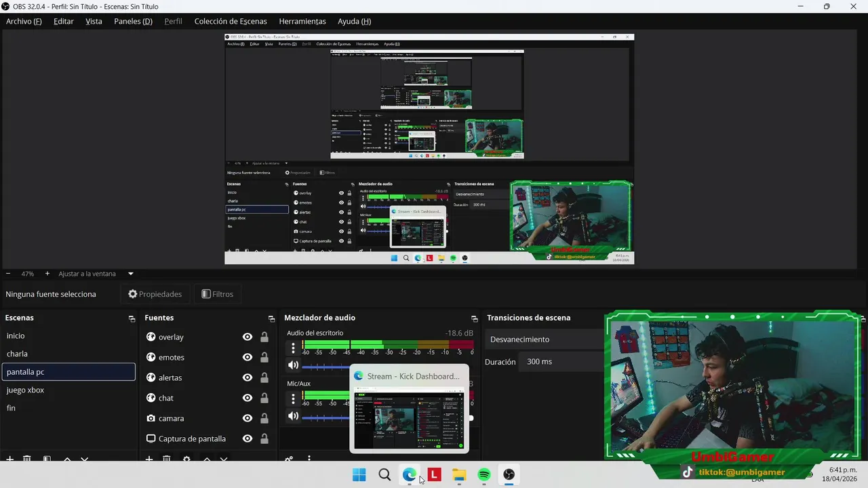Mute Audio del escritorio speaker icon

[293, 365]
